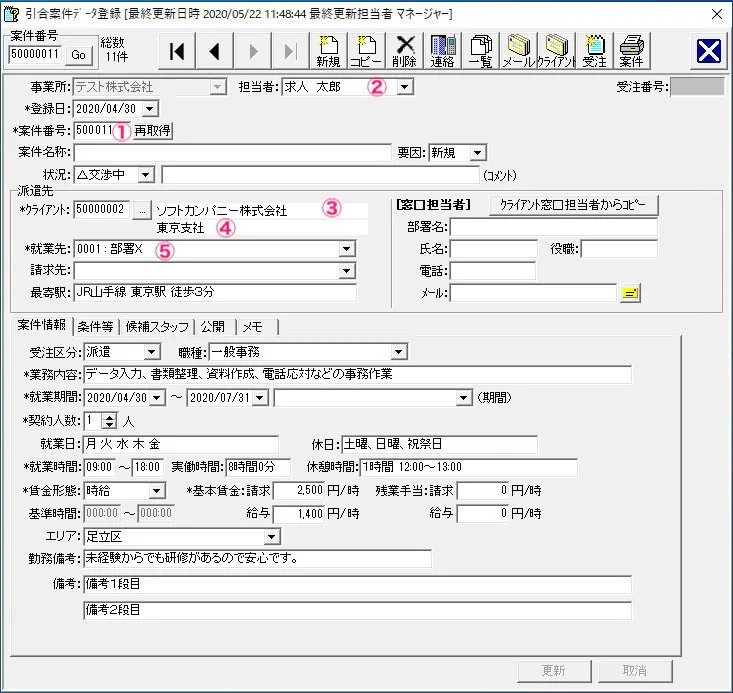Click into the 案件名称 text field
Image resolution: width=733 pixels, height=693 pixels.
pyautogui.click(x=232, y=152)
